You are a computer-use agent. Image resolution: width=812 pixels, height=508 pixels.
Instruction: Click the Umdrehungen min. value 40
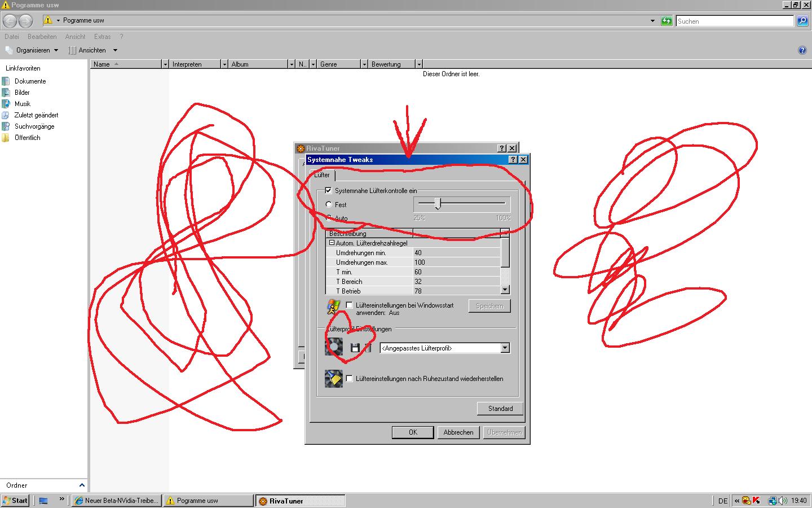pos(457,253)
